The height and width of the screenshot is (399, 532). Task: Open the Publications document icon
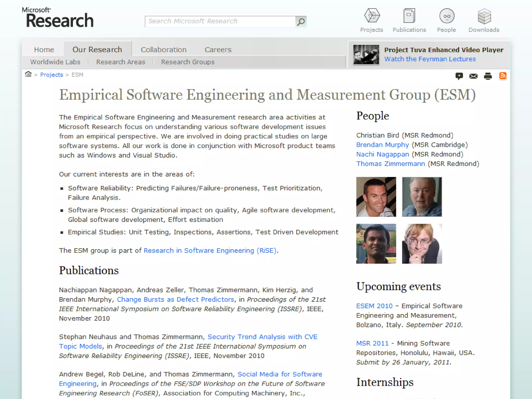[409, 16]
